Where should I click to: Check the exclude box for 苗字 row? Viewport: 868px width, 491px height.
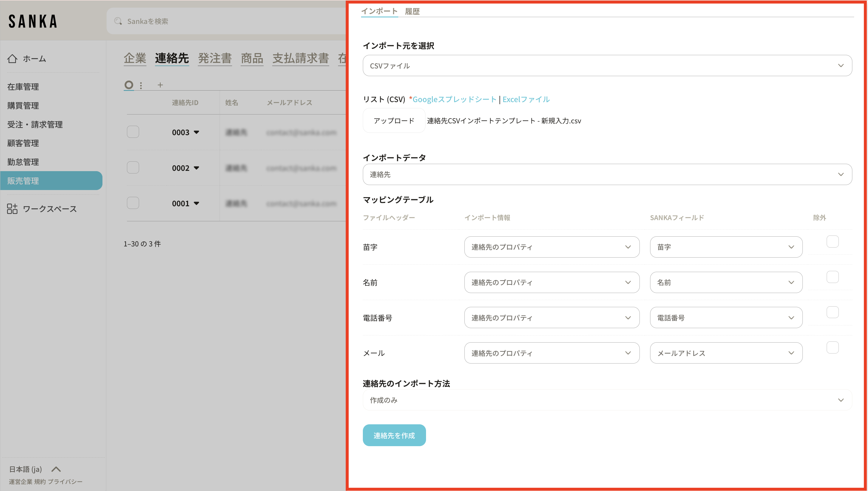pos(832,241)
